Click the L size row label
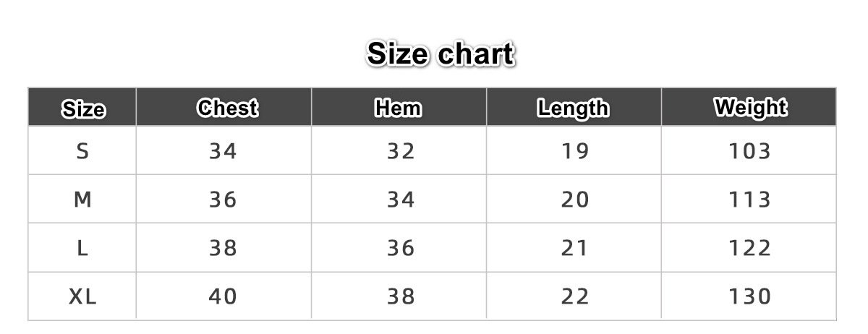Screen dimensions: 868x334 pyautogui.click(x=82, y=248)
